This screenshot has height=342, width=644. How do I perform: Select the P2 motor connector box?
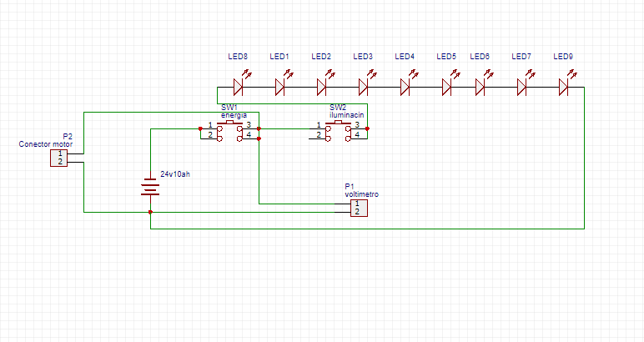60,157
